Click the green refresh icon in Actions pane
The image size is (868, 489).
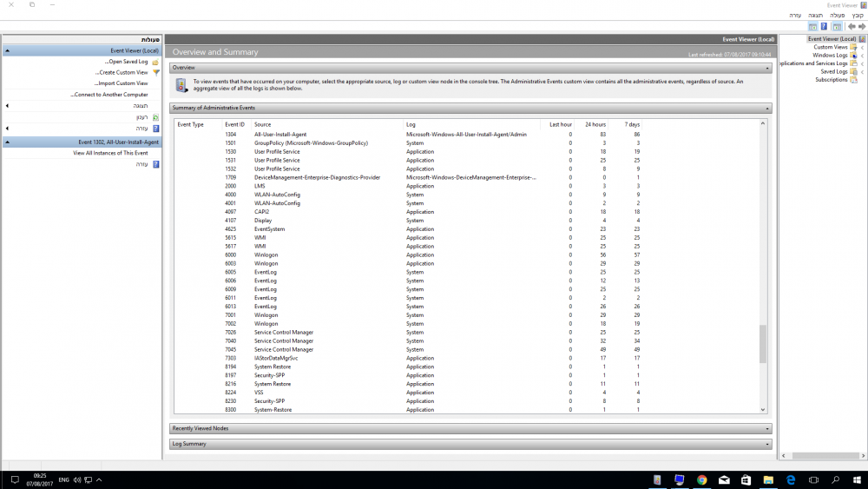click(155, 117)
